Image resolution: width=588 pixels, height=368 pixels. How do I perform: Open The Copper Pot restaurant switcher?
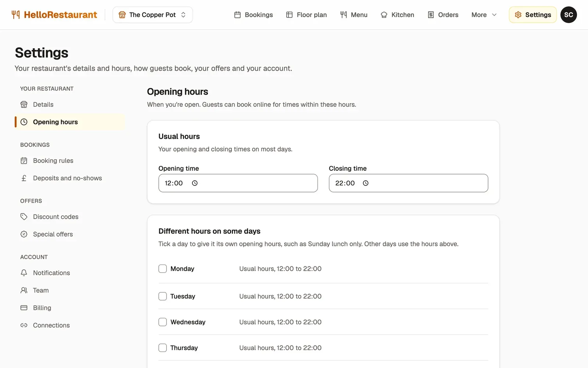(153, 15)
